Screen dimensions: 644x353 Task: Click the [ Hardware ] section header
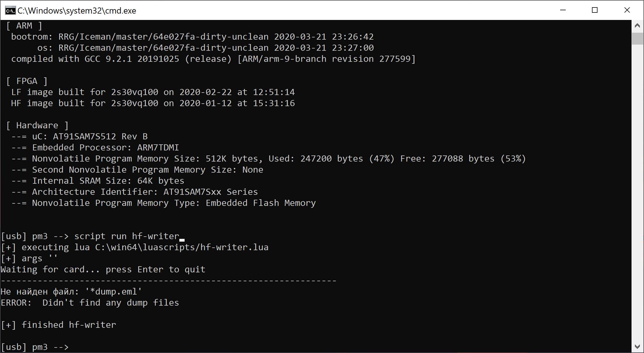pyautogui.click(x=37, y=125)
